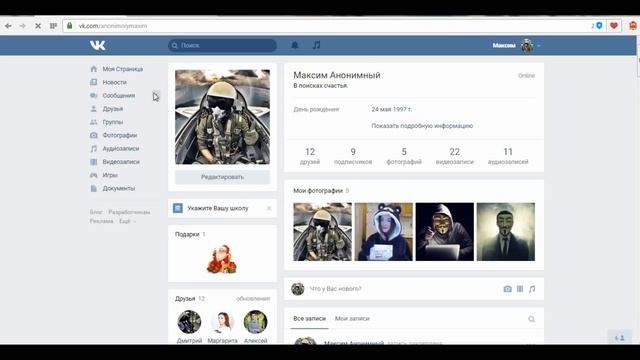Click Разработчикам footer link

point(129,212)
